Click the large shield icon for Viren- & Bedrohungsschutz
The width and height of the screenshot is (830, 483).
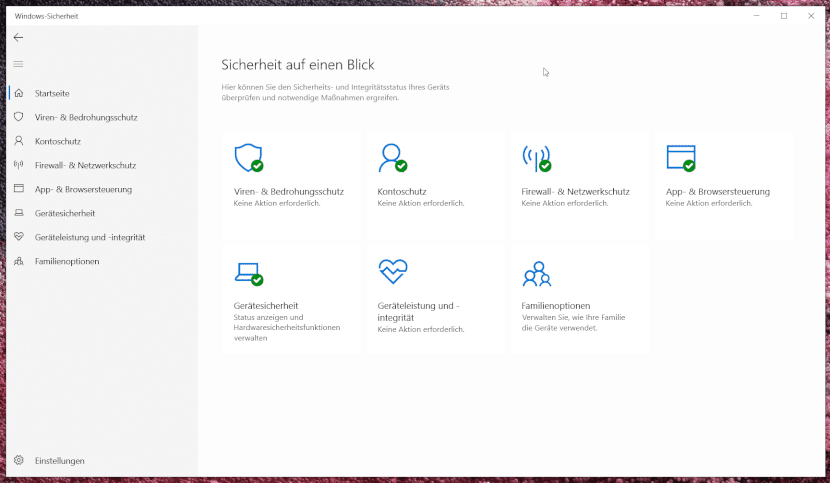pyautogui.click(x=249, y=158)
